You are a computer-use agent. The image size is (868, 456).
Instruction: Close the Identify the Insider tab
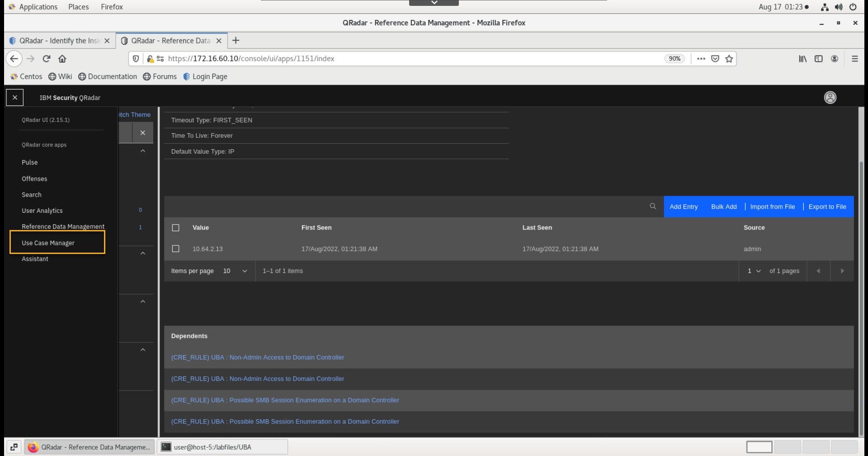(107, 41)
